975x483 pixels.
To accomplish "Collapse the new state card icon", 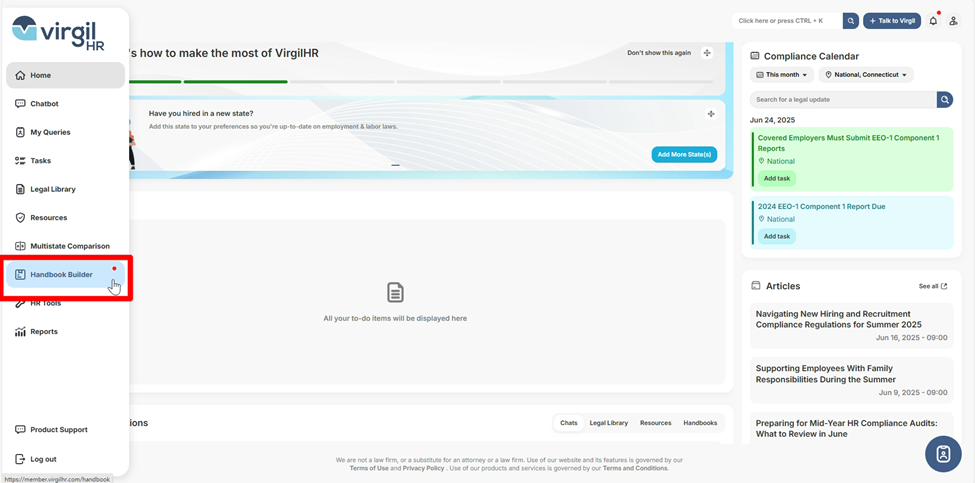I will coord(711,114).
